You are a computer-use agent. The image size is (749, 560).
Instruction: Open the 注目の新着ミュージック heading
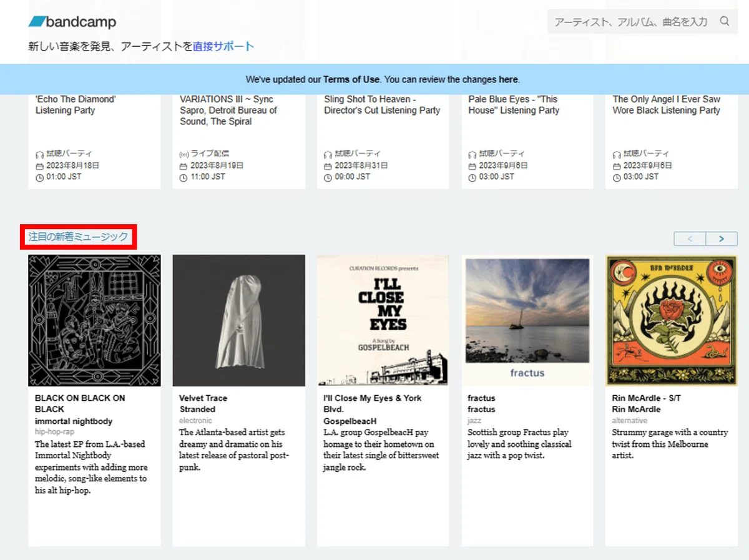[x=78, y=237]
